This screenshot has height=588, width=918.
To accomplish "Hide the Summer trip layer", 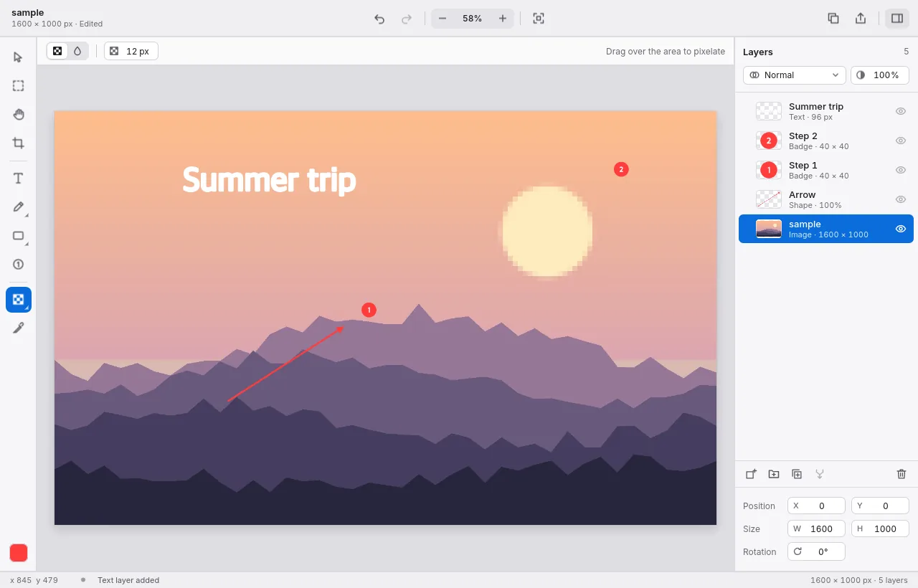I will pos(901,111).
